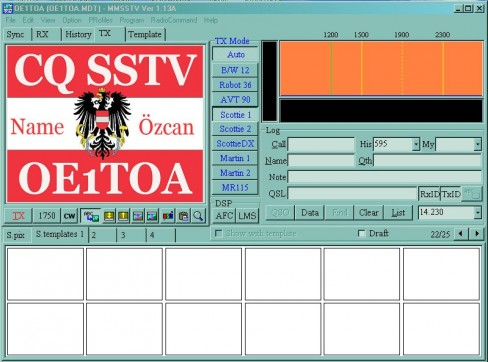Image resolution: width=488 pixels, height=362 pixels.
Task: Click the Data log button
Action: [x=310, y=213]
